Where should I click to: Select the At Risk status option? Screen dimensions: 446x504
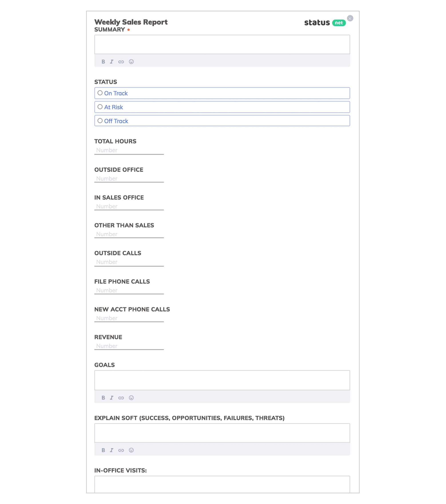click(x=100, y=107)
